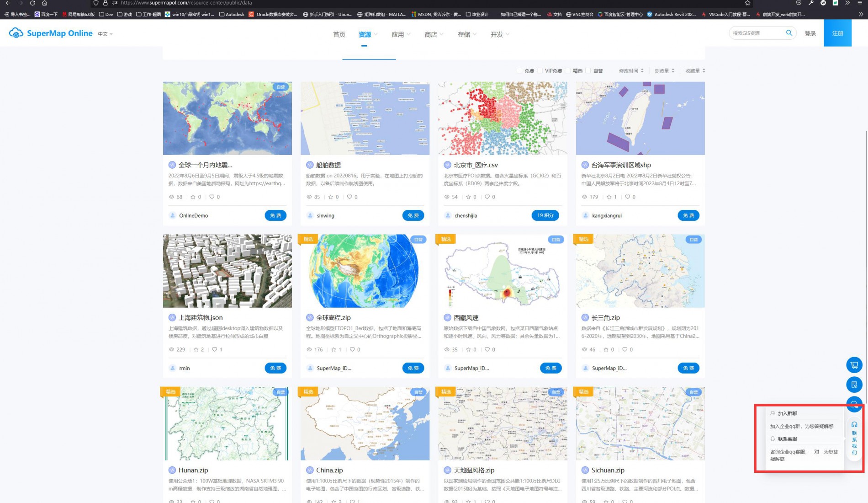The width and height of the screenshot is (868, 503).
Task: Click the views eye icon on 全球一个月内地震 card
Action: coord(172,197)
